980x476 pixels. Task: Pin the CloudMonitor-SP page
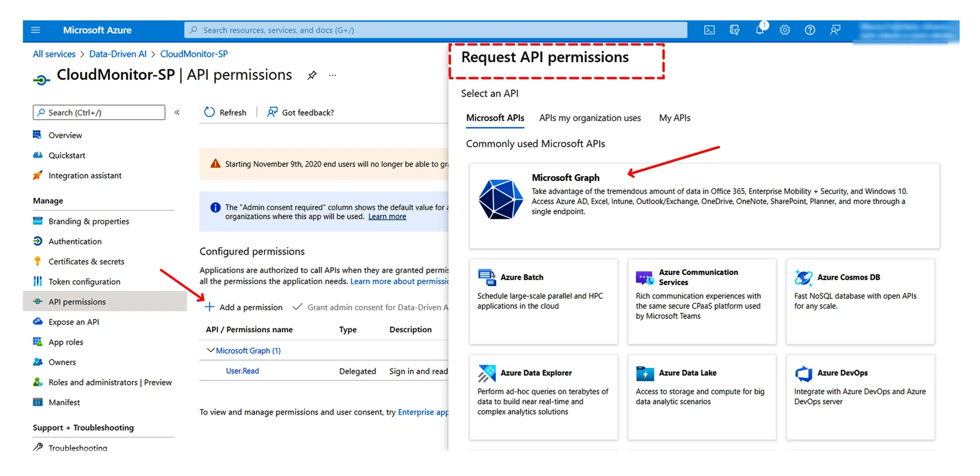pos(312,75)
